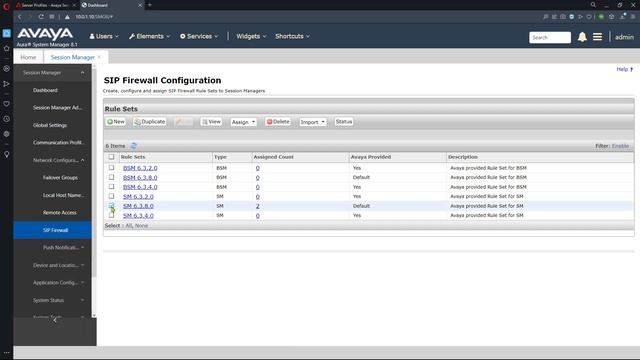This screenshot has width=640, height=360.
Task: Click the Duplicate button
Action: (x=149, y=122)
